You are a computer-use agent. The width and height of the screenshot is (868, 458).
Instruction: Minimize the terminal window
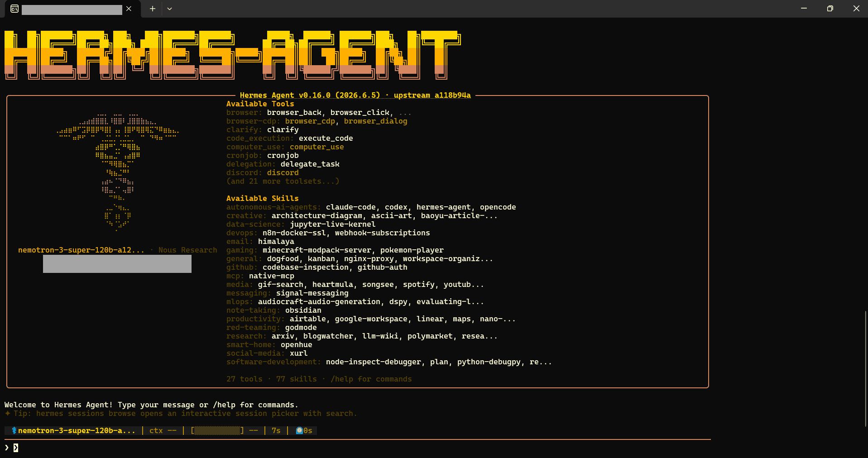804,9
